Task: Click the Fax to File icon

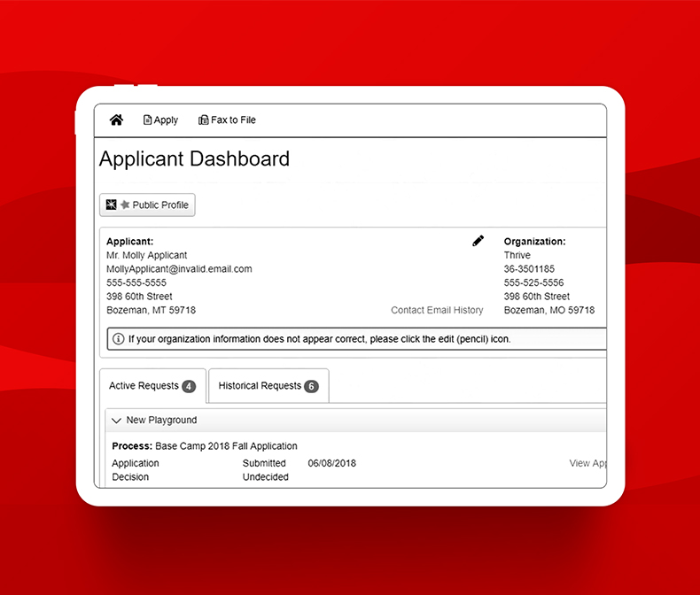Action: click(x=204, y=120)
